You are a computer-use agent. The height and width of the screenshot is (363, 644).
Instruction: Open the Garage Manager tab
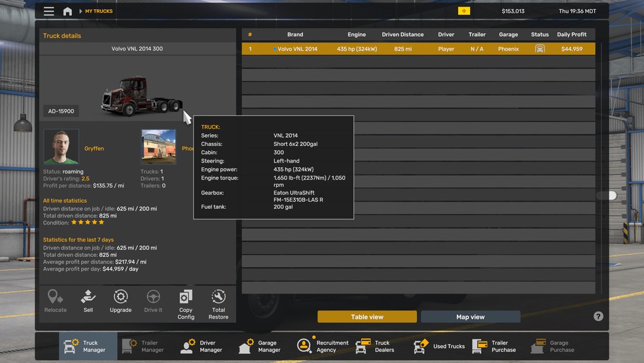click(263, 346)
